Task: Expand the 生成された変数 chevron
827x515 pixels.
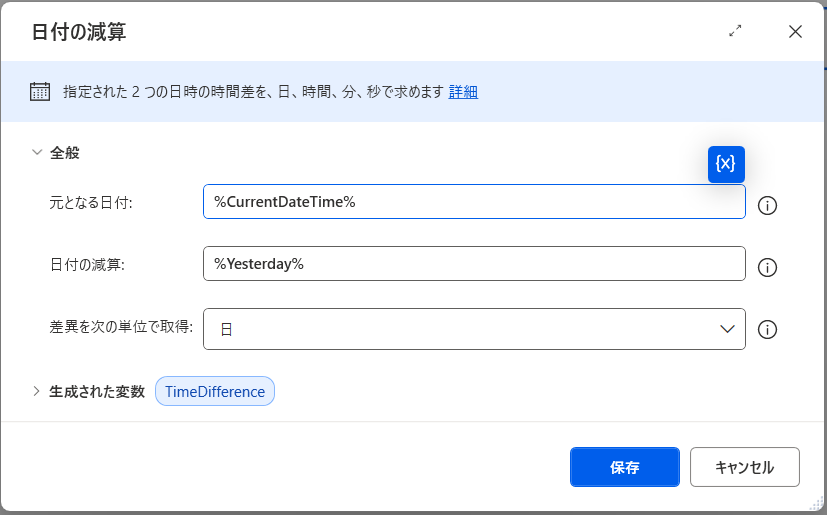Action: (x=37, y=391)
